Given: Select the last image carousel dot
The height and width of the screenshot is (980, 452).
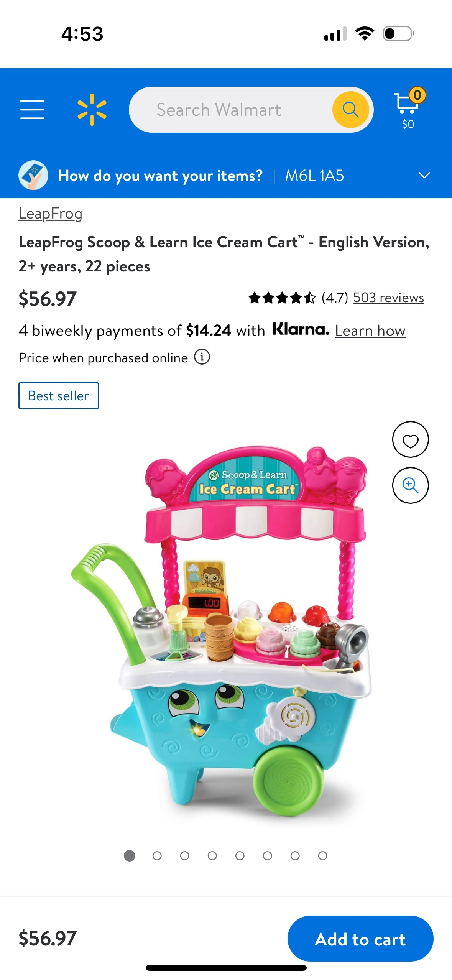Looking at the screenshot, I should point(323,856).
